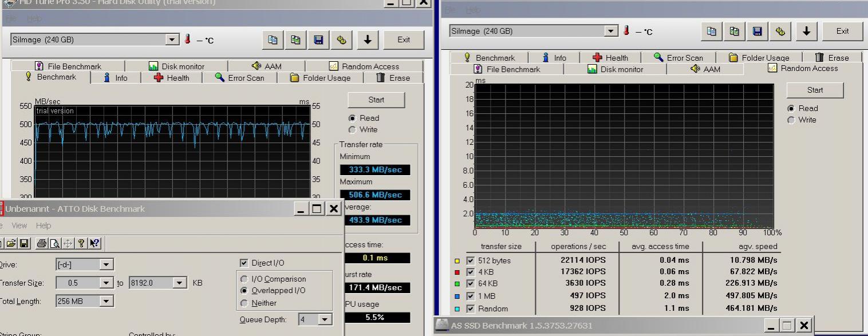Open file icon in ATTO toolbar
868x336 pixels.
11,243
